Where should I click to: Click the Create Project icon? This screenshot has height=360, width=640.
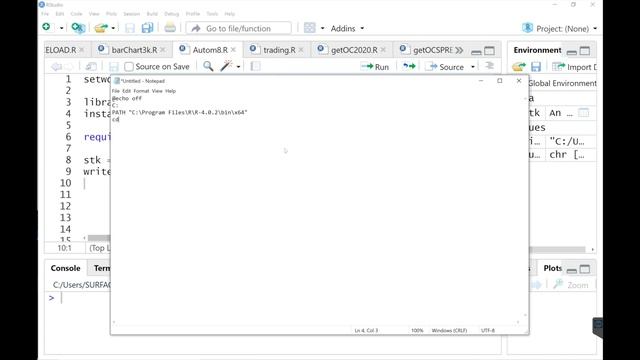pos(78,28)
